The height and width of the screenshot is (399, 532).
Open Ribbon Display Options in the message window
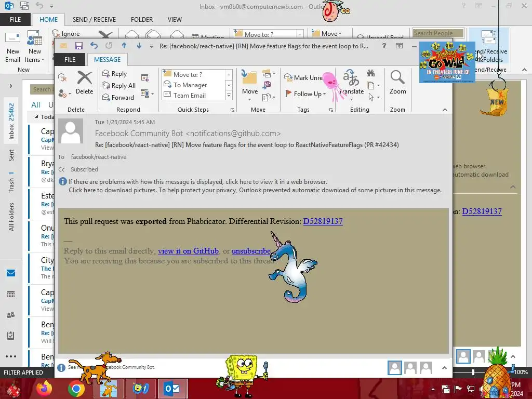point(400,46)
